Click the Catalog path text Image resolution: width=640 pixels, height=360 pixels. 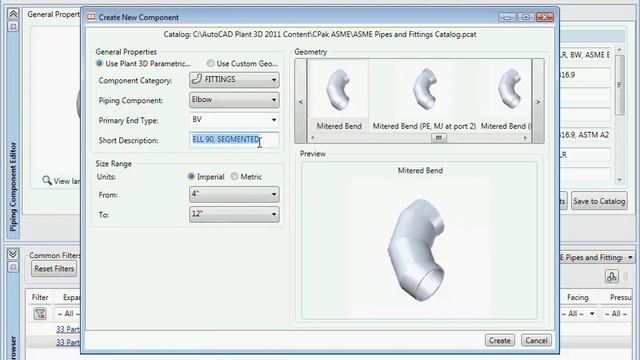(320, 34)
